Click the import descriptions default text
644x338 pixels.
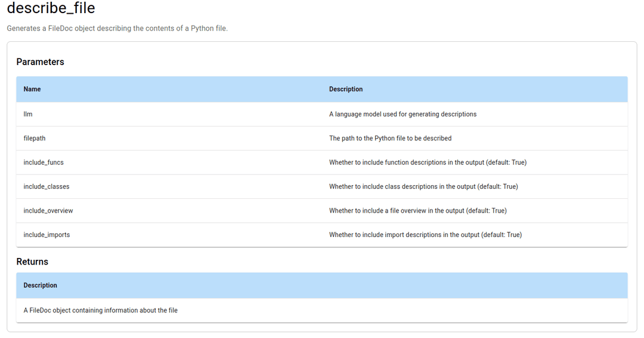[x=425, y=235]
